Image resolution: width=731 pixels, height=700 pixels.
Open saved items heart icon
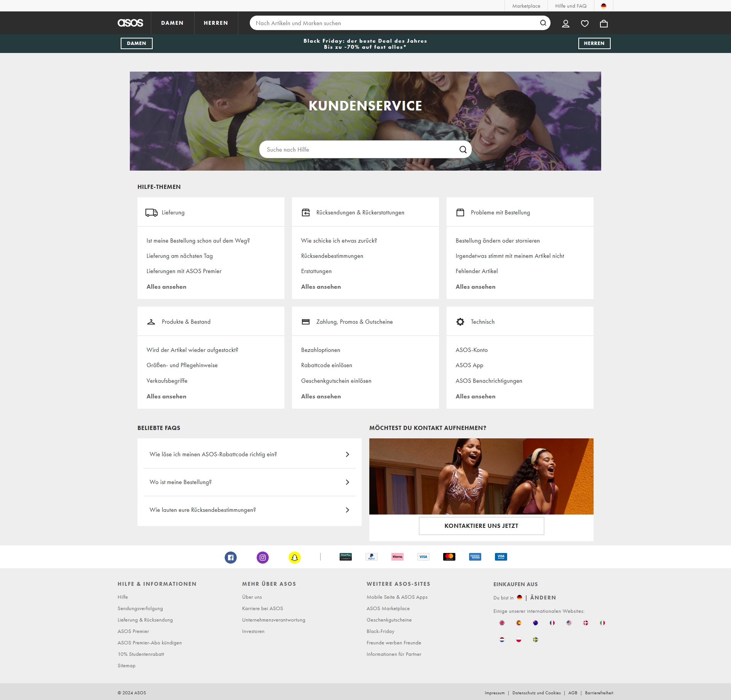[585, 24]
